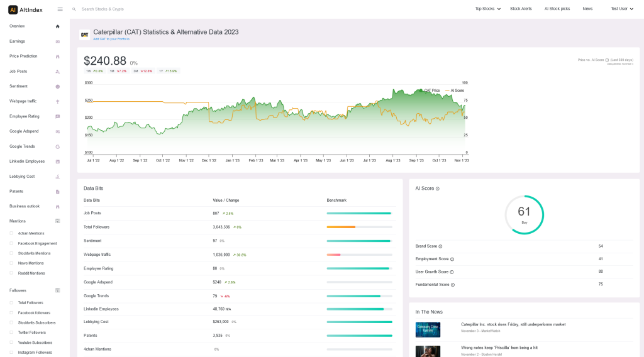The height and width of the screenshot is (357, 644).
Task: Click the 1W price change badge
Action: (94, 71)
